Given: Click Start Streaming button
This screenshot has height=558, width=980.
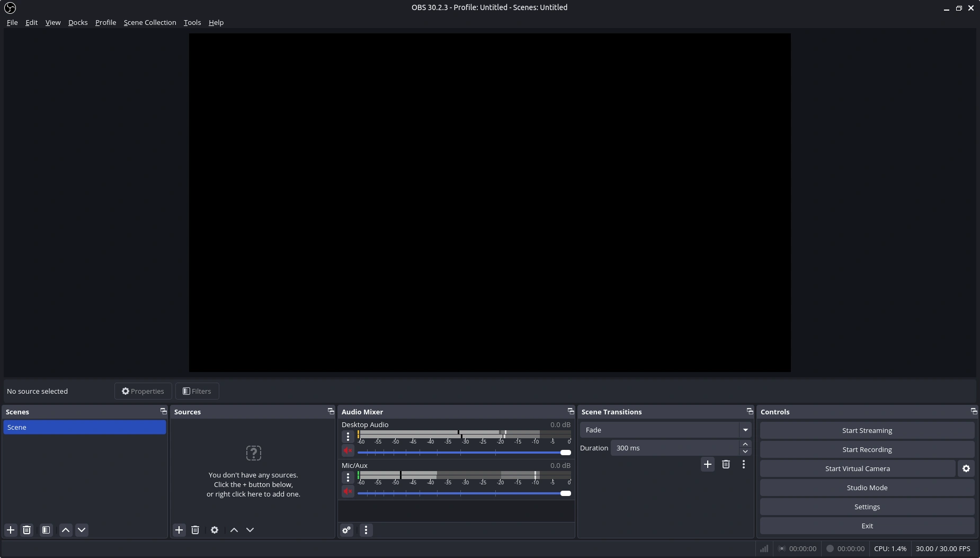Looking at the screenshot, I should point(867,430).
